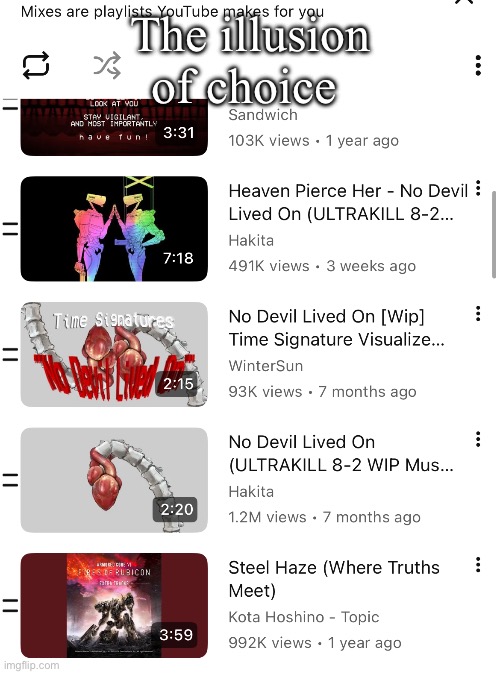The image size is (500, 674).
Task: Grab the reorder handle beside Heaven Pierce Her
Action: pos(10,229)
